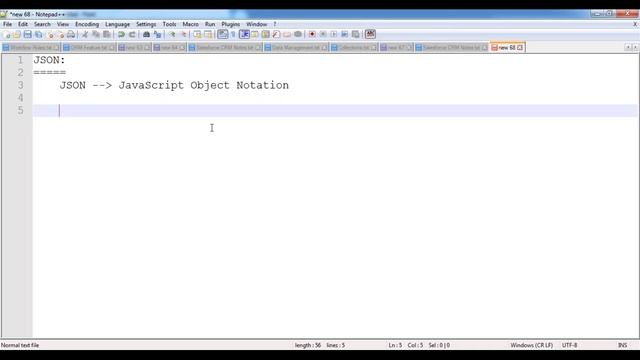Open the Replace dialog icon
The image size is (640, 360).
pyautogui.click(x=157, y=35)
